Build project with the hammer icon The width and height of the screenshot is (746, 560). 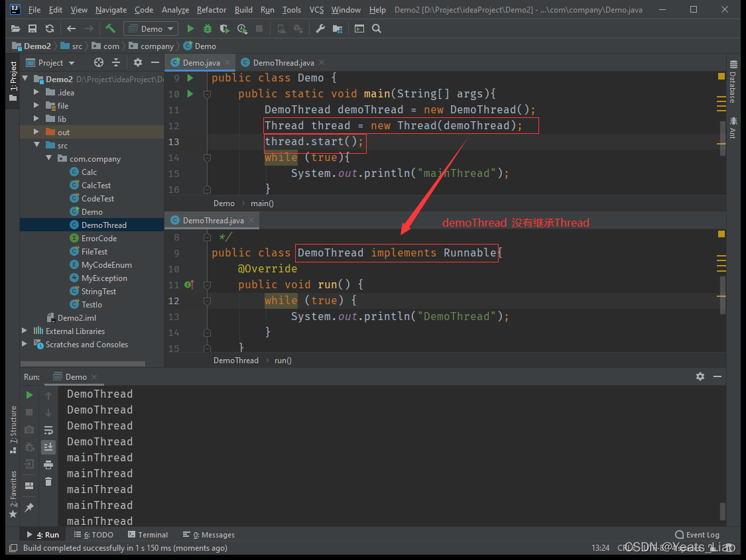110,28
